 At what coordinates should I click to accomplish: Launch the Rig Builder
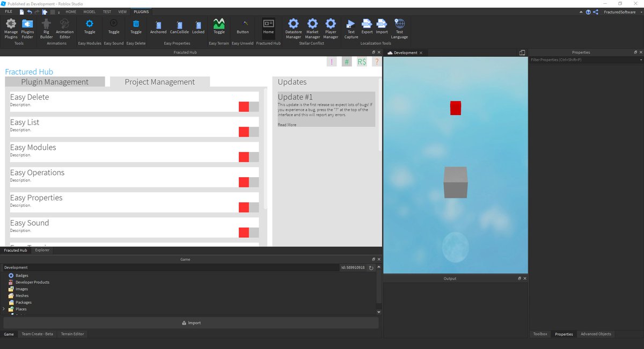[47, 28]
